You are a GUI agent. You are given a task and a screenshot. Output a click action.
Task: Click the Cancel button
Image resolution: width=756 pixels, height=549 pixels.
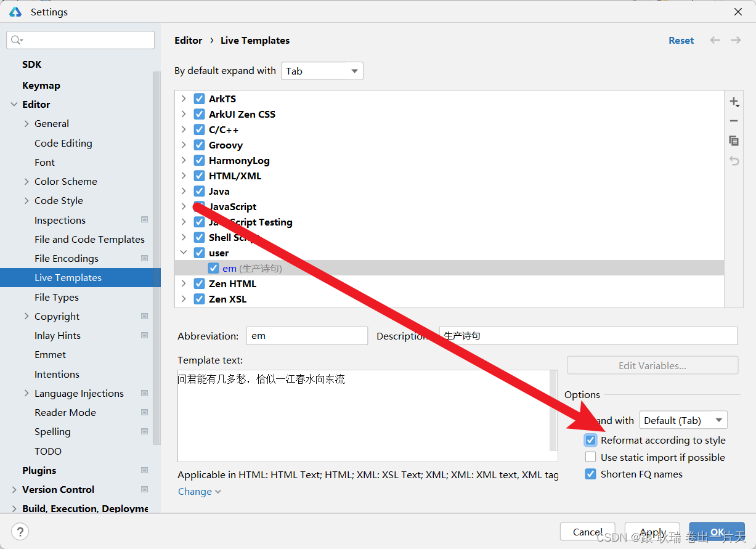pos(588,532)
